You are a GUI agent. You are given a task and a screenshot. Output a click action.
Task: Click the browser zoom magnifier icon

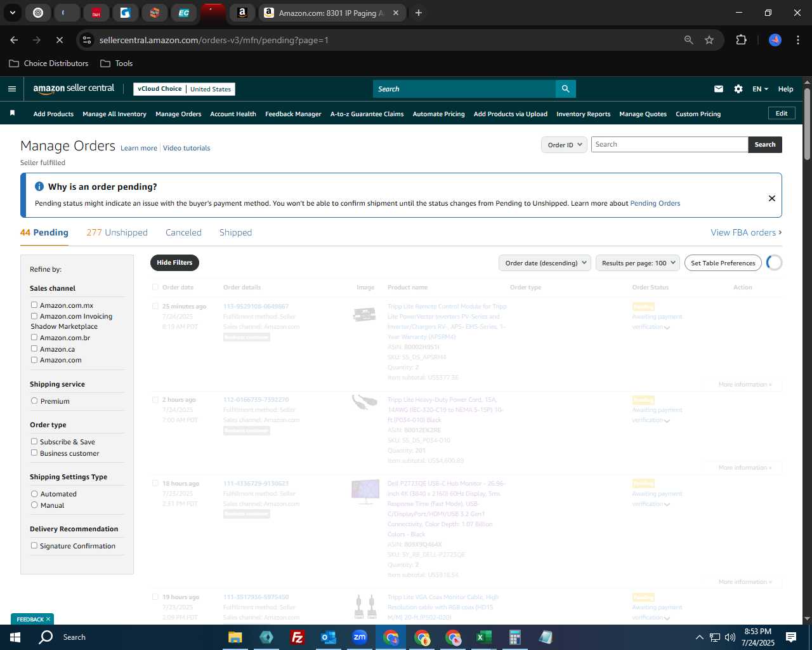point(689,40)
